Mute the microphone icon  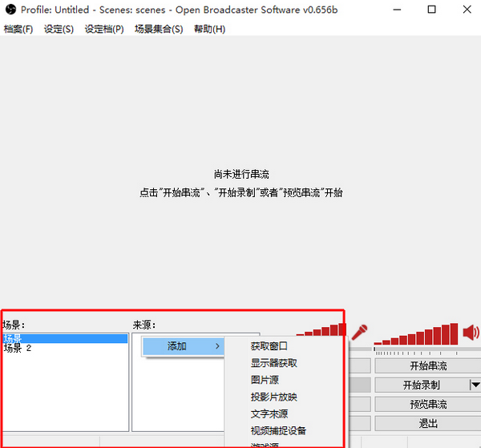pos(359,333)
